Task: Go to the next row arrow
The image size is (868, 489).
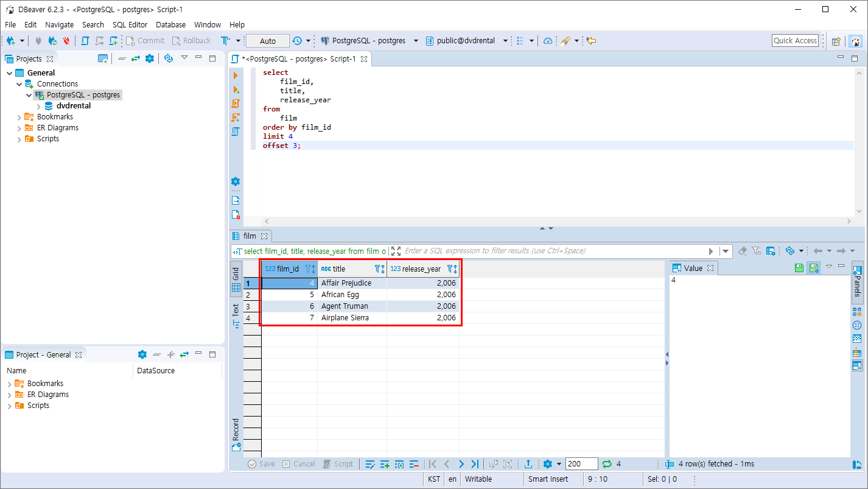Action: pyautogui.click(x=461, y=464)
